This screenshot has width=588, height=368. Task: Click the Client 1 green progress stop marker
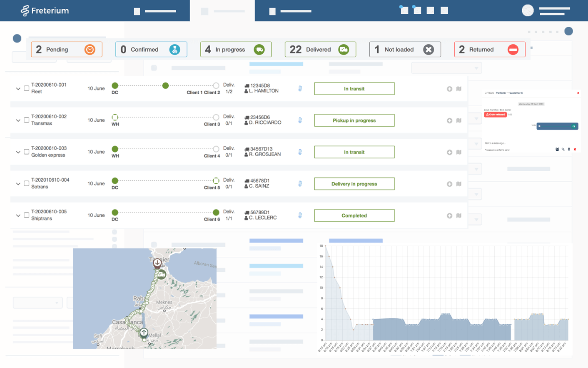pyautogui.click(x=165, y=85)
